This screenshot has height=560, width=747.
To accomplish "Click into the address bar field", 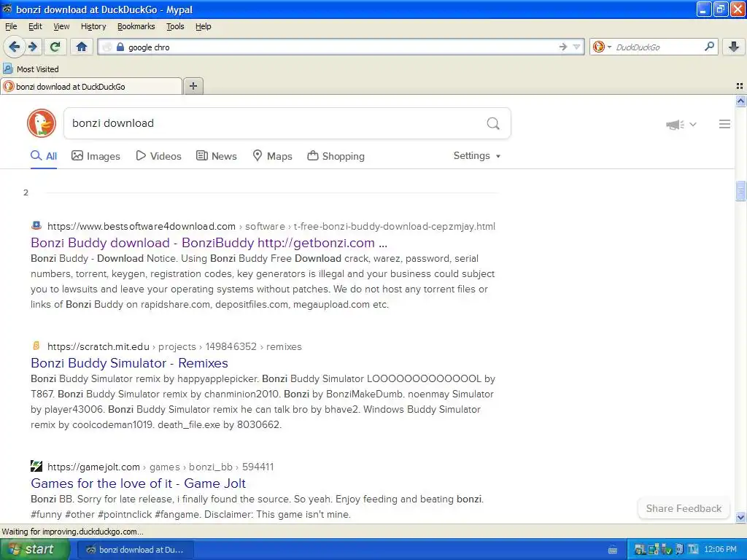I will pos(341,47).
